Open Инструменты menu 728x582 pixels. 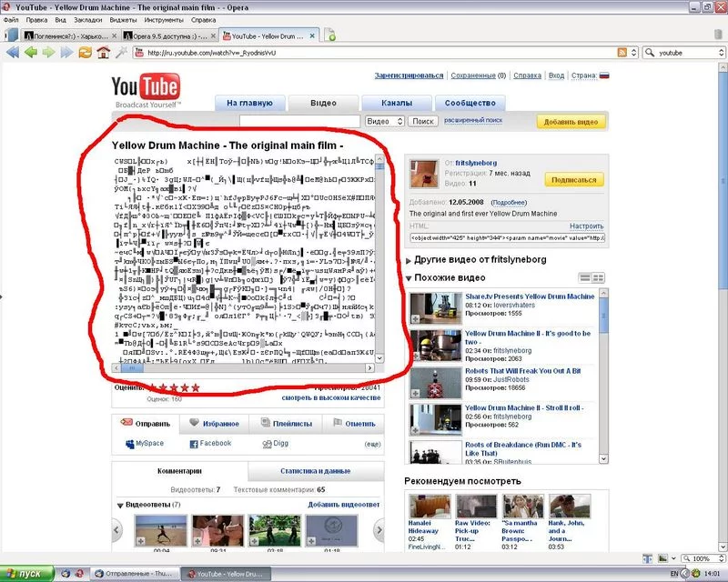coord(164,20)
